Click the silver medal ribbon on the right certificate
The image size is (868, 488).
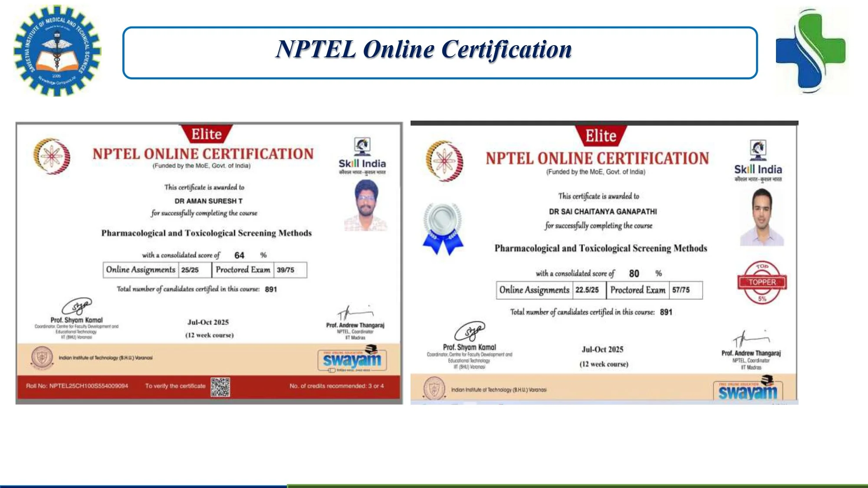click(443, 229)
